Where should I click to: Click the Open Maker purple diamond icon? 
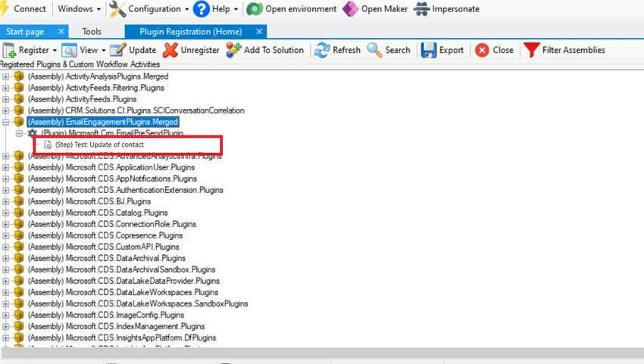tap(350, 9)
